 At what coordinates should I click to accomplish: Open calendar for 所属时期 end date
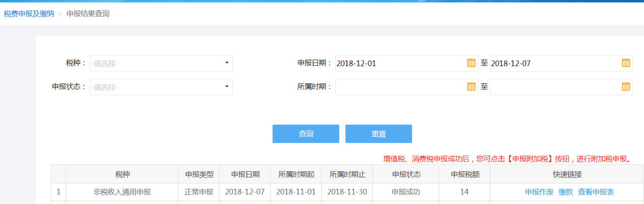626,87
